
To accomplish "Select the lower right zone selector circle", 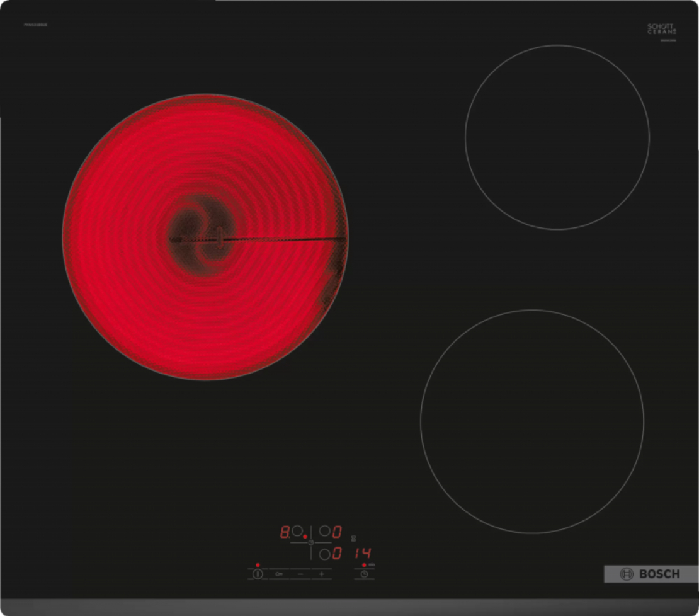I will [x=324, y=554].
